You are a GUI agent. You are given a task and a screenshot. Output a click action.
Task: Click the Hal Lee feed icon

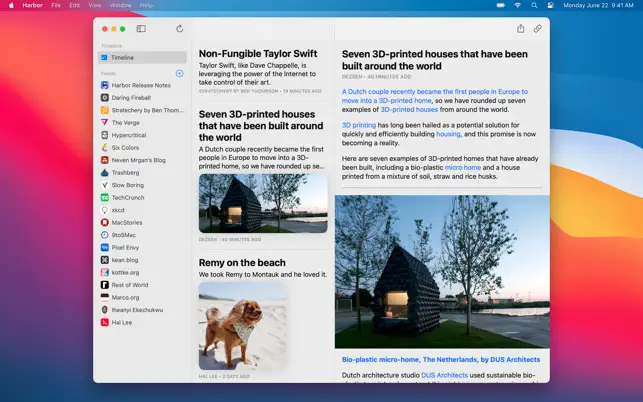coord(105,322)
